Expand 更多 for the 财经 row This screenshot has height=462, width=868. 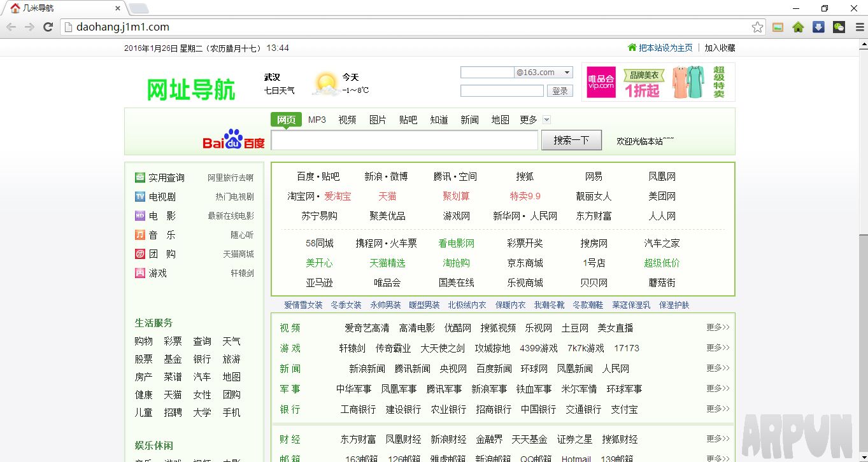click(718, 439)
